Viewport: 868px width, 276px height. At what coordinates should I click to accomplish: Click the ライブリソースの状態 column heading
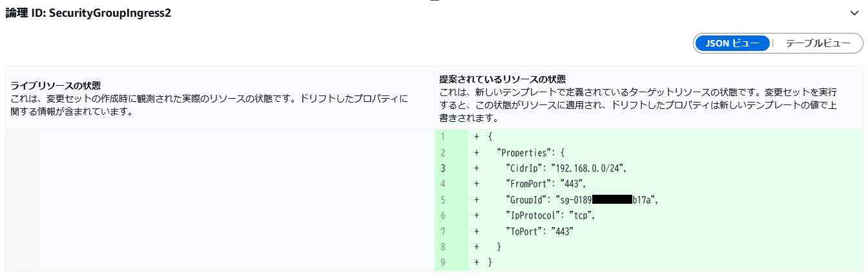(x=55, y=85)
